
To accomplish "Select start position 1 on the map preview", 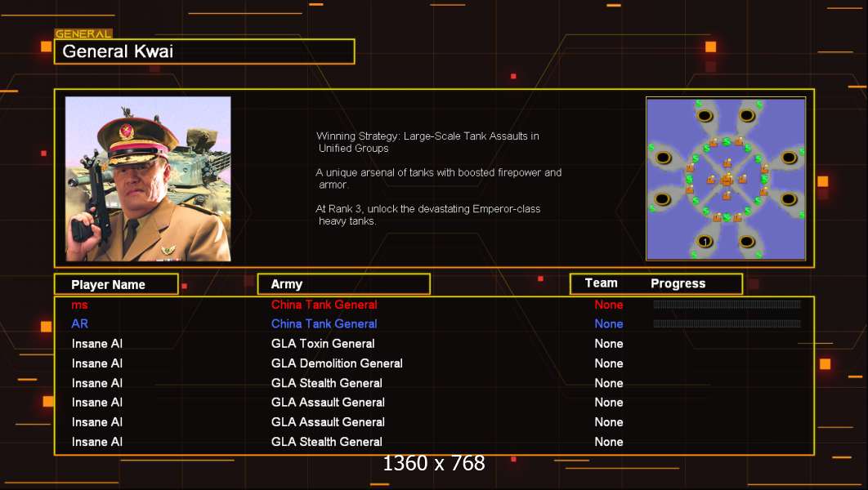I will click(705, 241).
